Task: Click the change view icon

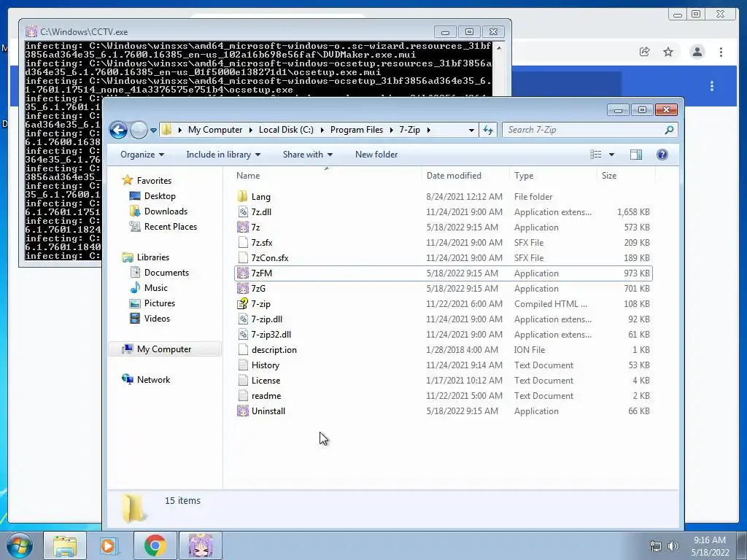Action: [595, 155]
